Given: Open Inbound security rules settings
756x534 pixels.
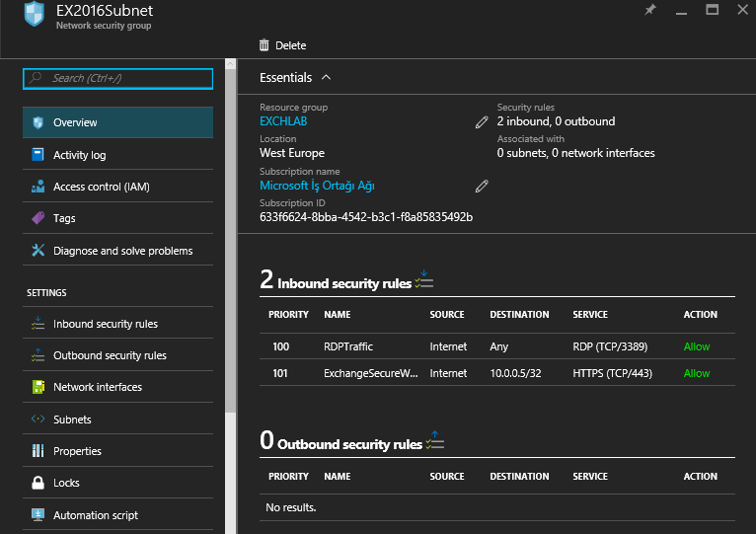Looking at the screenshot, I should pos(117,324).
